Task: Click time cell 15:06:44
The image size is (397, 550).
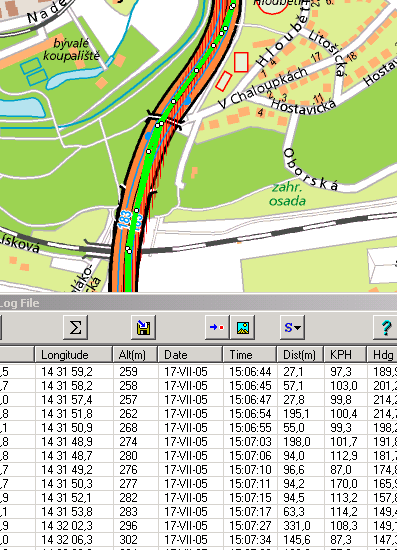Action: (x=250, y=371)
